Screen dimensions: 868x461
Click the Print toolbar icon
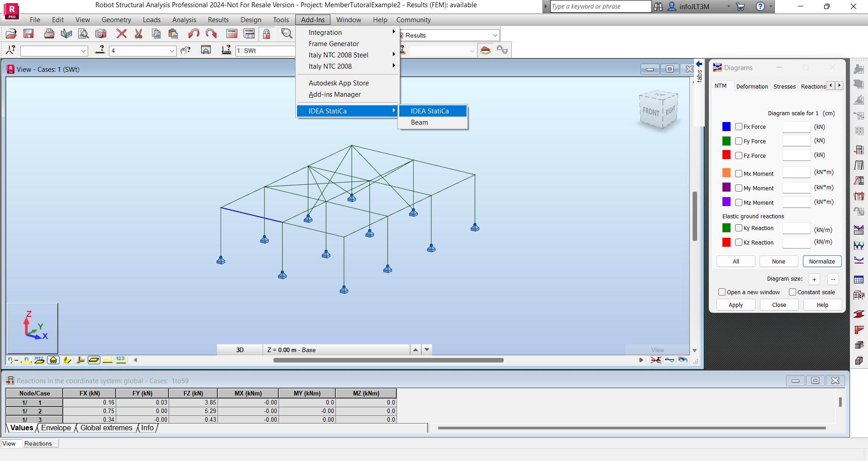pos(49,33)
